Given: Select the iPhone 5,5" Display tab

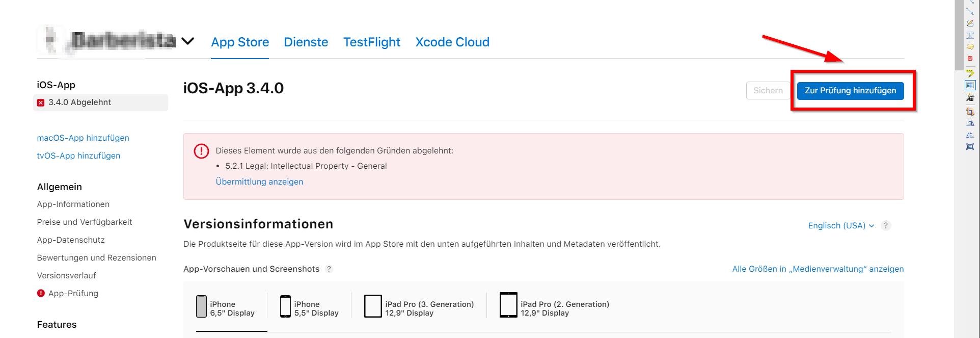Looking at the screenshot, I should (309, 308).
